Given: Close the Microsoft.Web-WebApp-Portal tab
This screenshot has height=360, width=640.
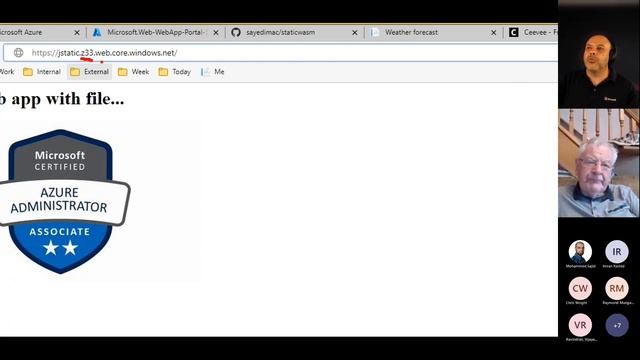Looking at the screenshot, I should point(216,32).
